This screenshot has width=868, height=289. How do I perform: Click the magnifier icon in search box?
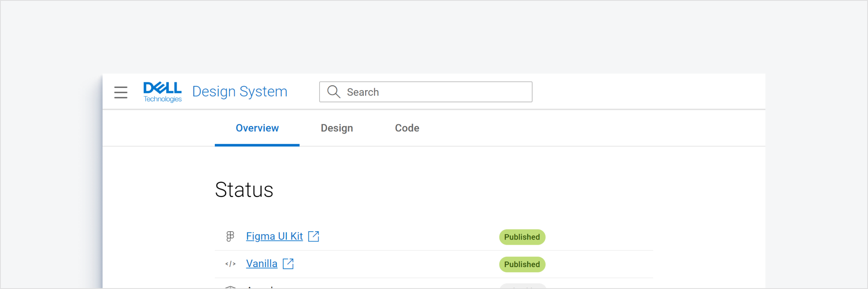[x=334, y=92]
